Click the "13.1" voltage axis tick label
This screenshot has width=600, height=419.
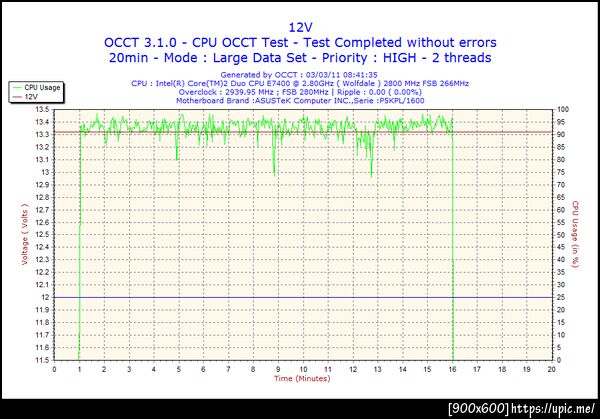point(42,160)
